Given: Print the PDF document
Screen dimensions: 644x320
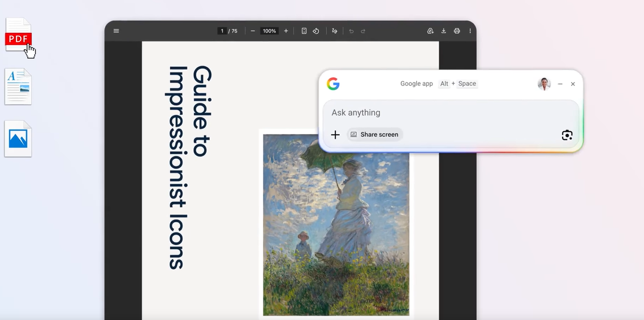Looking at the screenshot, I should (457, 31).
